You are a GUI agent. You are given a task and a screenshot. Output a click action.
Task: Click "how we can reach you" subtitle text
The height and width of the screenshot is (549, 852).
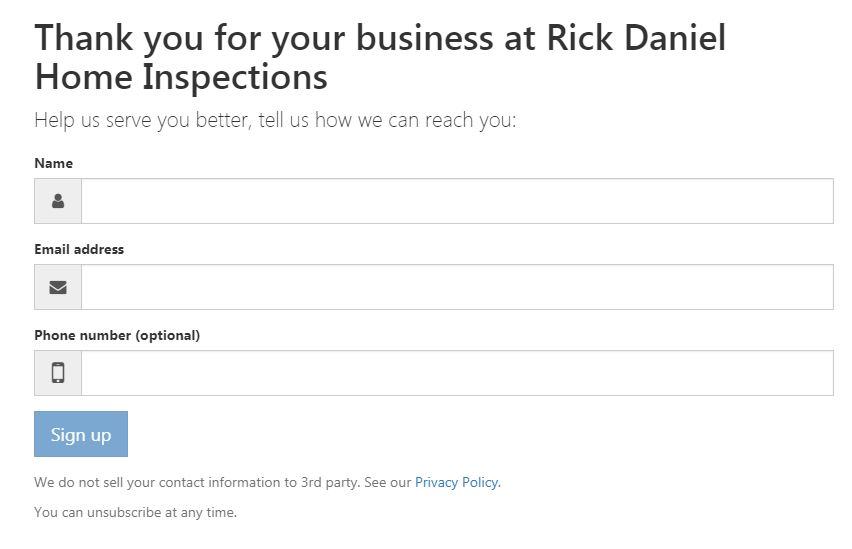point(416,120)
